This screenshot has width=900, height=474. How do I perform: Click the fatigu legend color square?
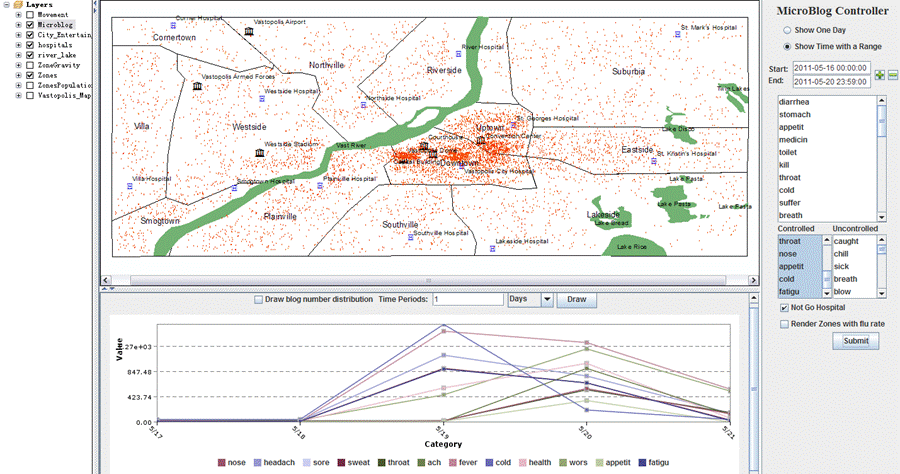pos(642,463)
